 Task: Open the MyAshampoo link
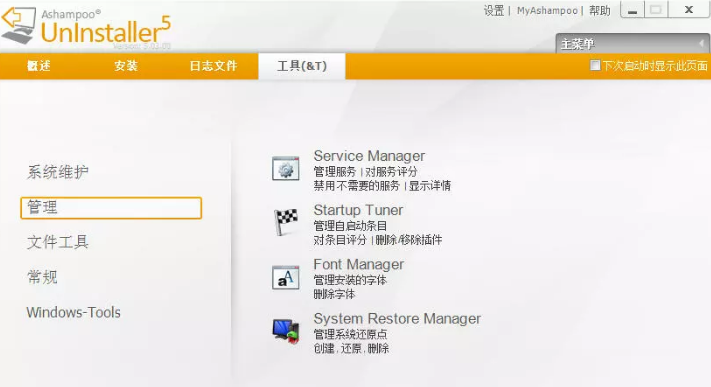(547, 10)
